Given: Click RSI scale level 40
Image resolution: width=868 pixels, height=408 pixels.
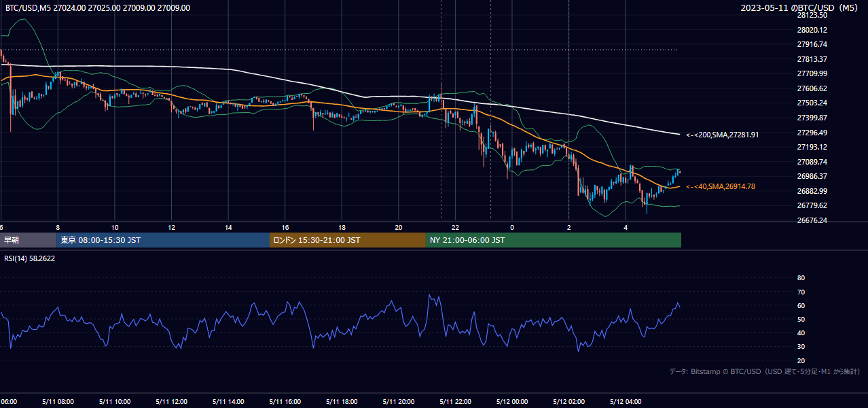Looking at the screenshot, I should pos(801,333).
